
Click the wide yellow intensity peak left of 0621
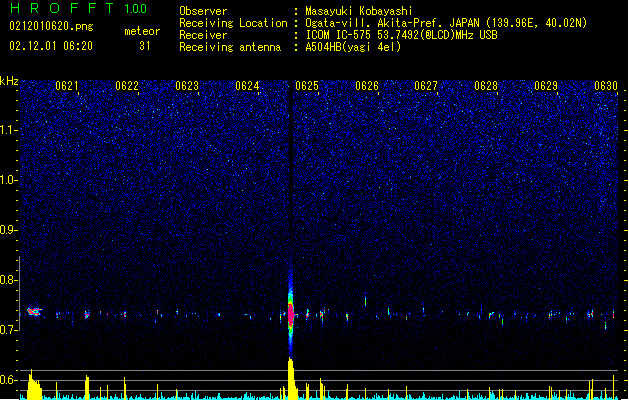[34, 385]
